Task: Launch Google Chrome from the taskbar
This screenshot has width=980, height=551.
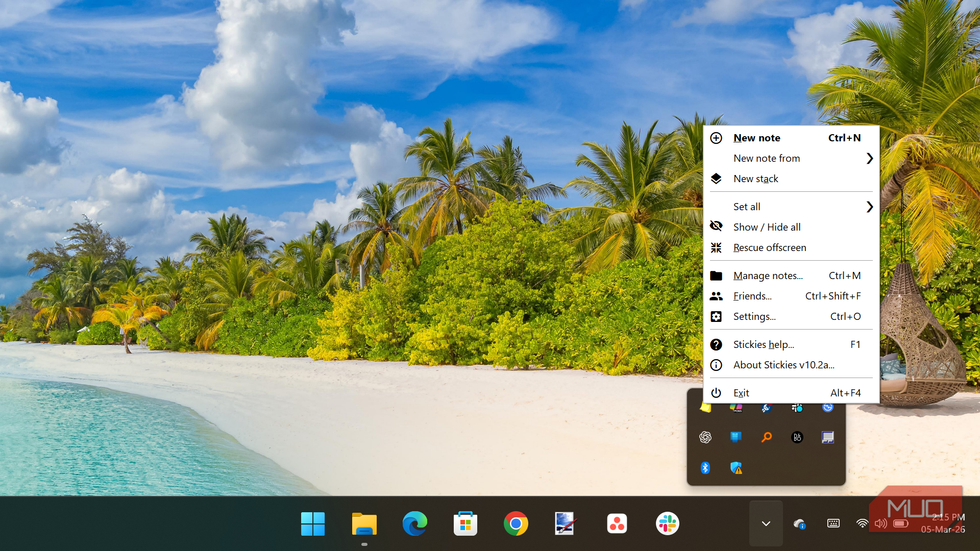Action: (516, 524)
